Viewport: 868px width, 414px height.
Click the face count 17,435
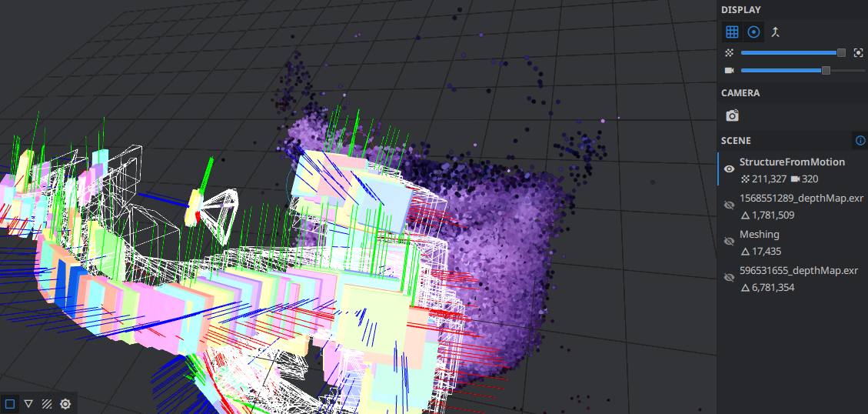[767, 251]
